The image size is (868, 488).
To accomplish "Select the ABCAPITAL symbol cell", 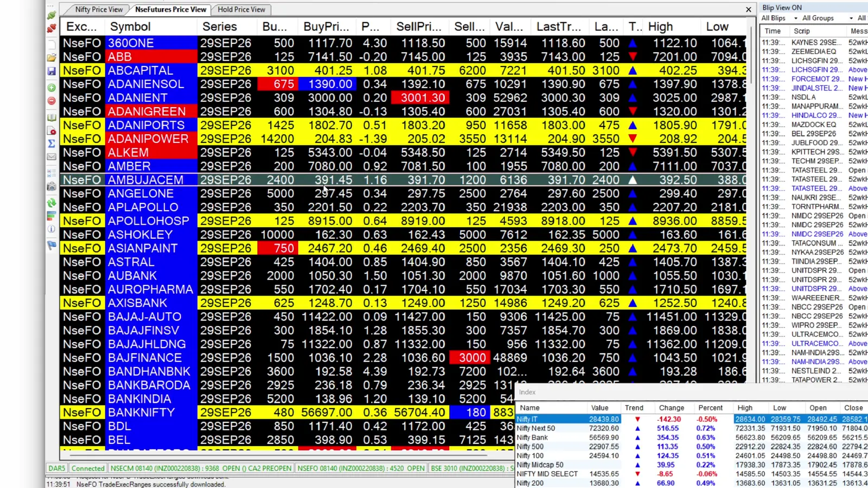I will [151, 70].
